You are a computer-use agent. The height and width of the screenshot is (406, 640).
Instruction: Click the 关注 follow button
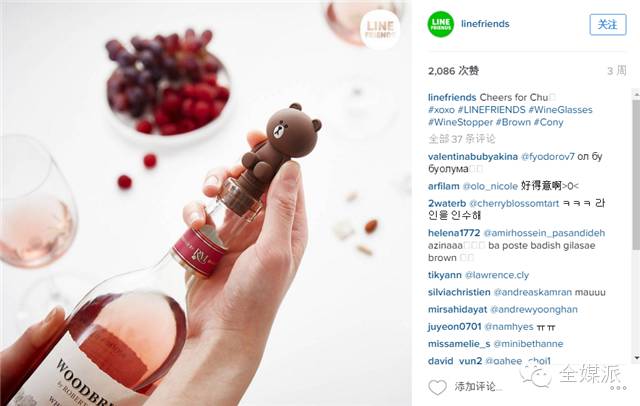coord(607,24)
